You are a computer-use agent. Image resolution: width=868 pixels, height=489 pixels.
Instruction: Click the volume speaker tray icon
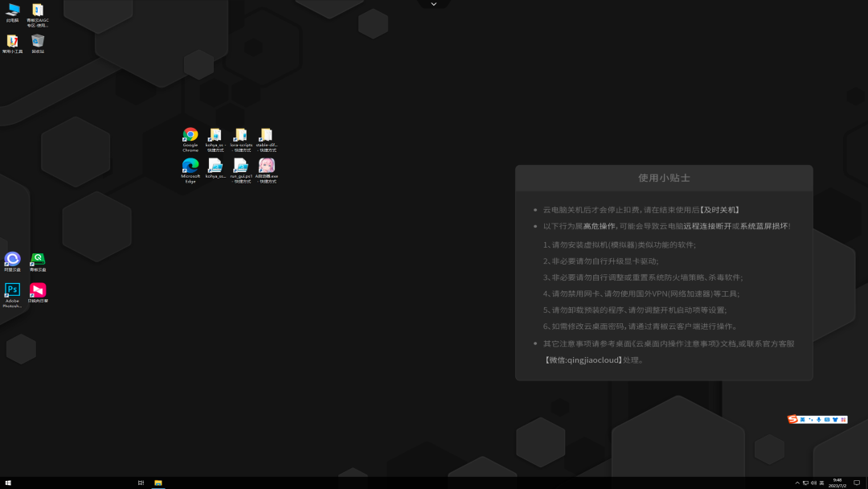click(x=813, y=483)
